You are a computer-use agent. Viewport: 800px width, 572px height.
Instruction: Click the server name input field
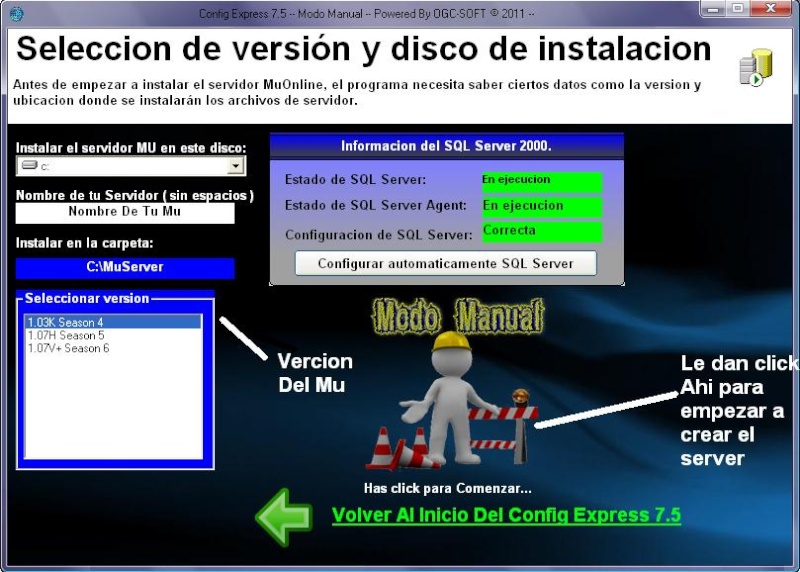tap(125, 213)
